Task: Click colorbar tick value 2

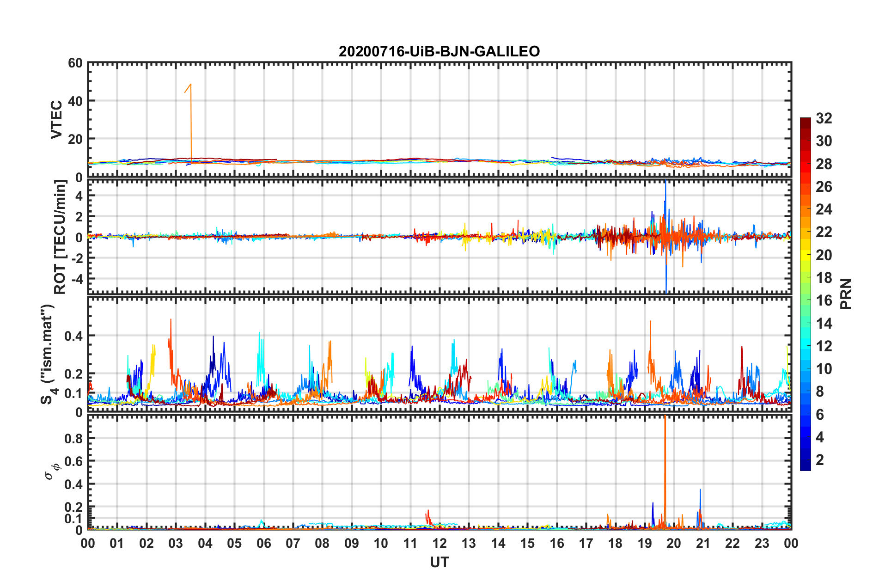Action: tap(820, 459)
